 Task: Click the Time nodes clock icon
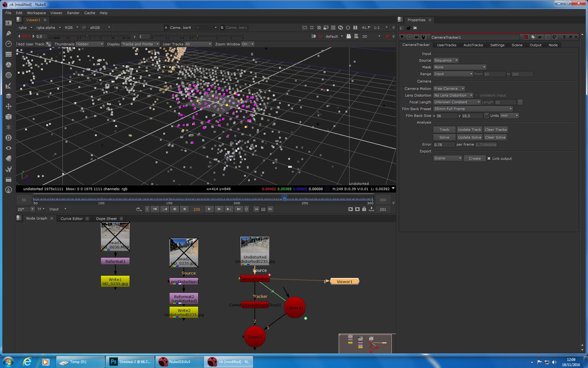pyautogui.click(x=8, y=43)
